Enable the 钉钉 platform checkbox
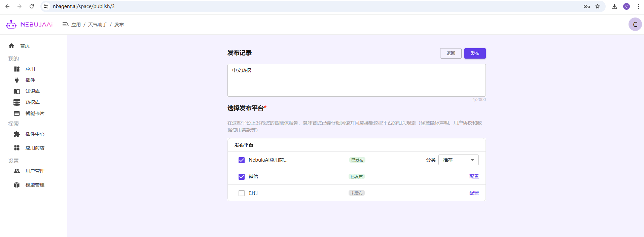The width and height of the screenshot is (644, 237). (x=242, y=193)
